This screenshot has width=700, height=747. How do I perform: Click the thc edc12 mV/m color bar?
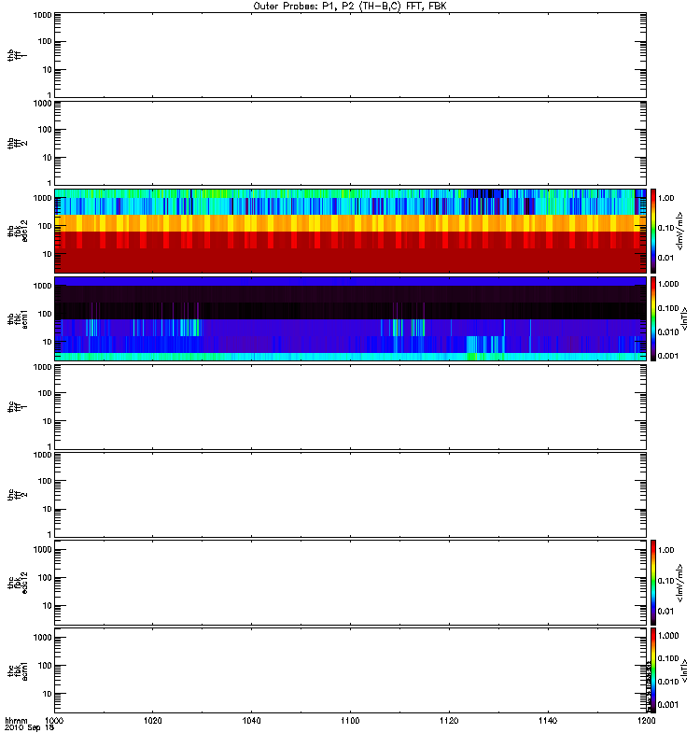pos(653,582)
